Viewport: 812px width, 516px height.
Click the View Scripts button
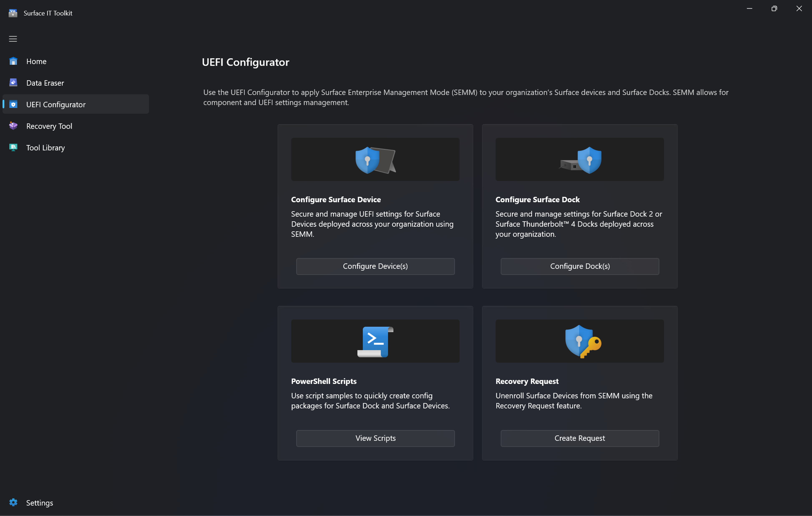tap(375, 438)
